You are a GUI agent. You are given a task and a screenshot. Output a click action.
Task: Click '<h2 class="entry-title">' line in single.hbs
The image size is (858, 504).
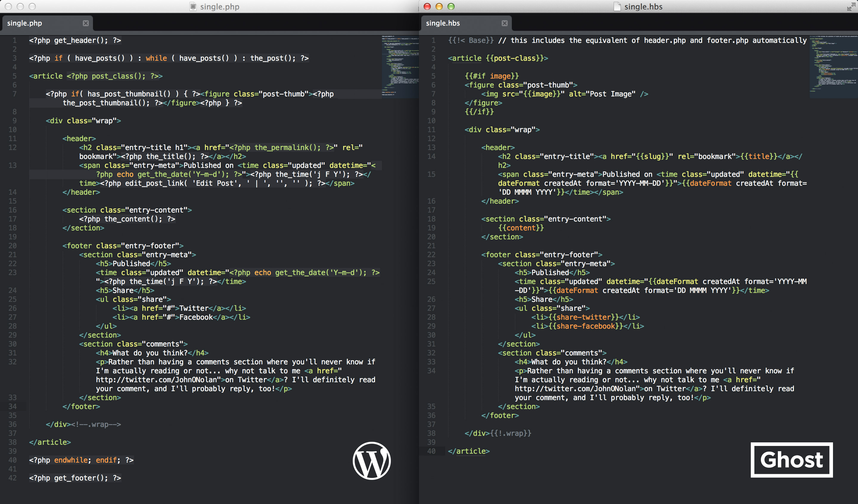click(650, 161)
